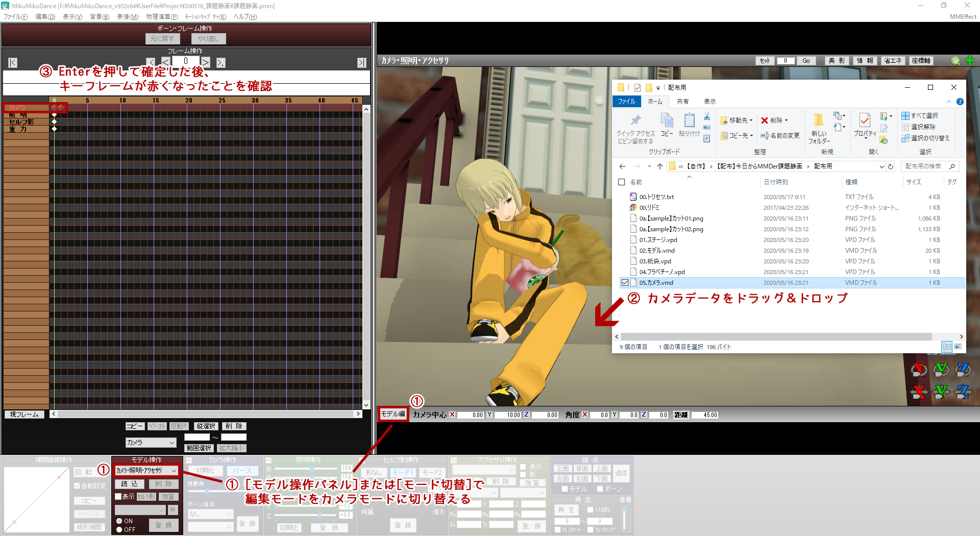Click the magnifier zoom icon in viewport header

point(955,61)
